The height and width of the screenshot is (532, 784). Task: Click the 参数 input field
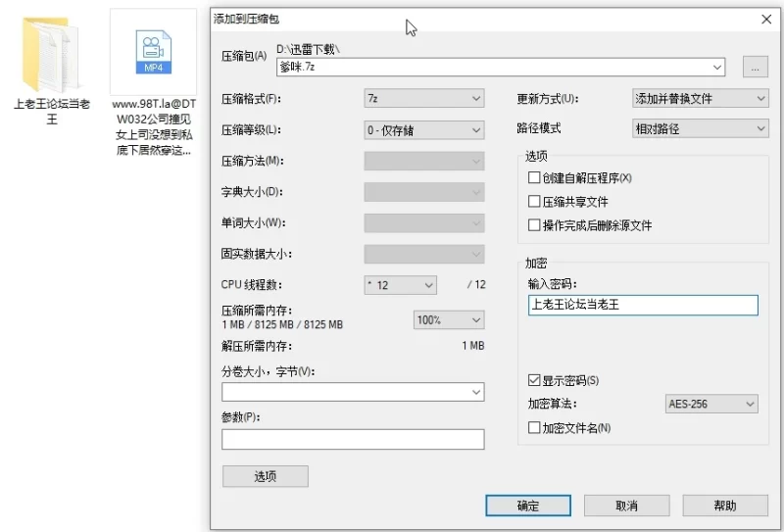coord(353,439)
